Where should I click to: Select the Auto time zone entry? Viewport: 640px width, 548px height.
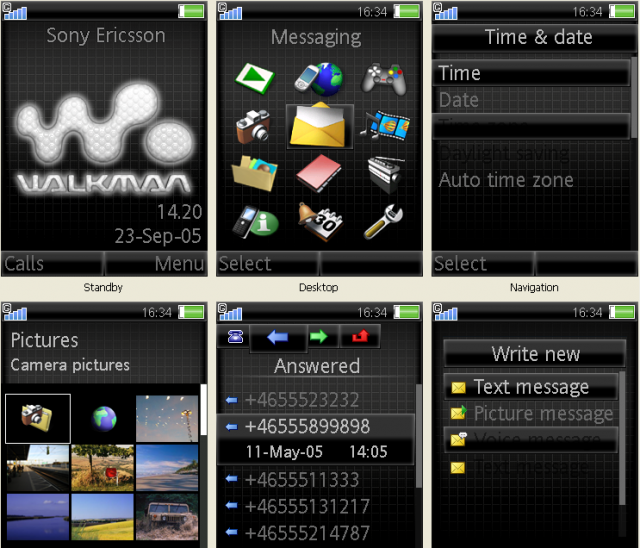(x=531, y=180)
